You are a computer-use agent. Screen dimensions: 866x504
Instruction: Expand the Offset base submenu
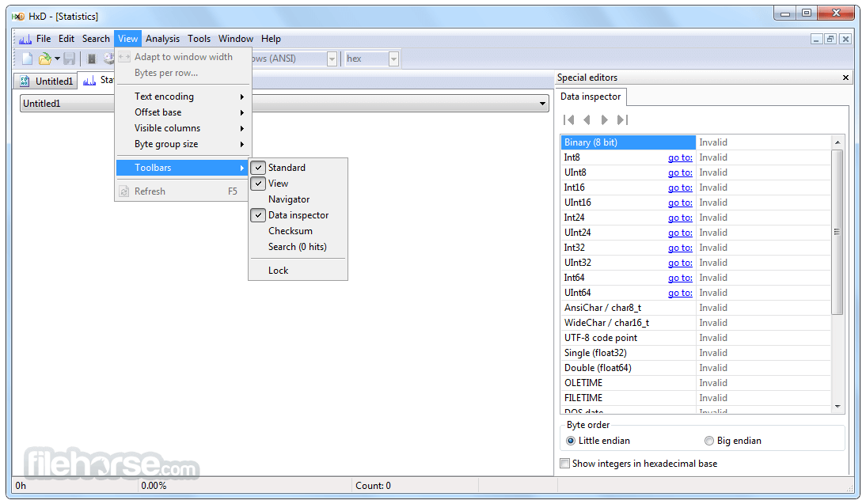coord(183,112)
